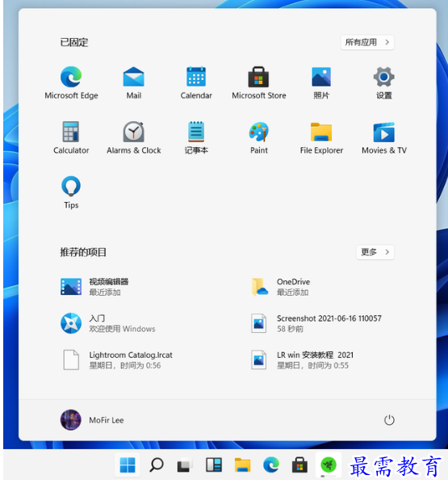Click the 推荐的项目 heading
Viewport: 448px width, 492px height.
[x=83, y=252]
